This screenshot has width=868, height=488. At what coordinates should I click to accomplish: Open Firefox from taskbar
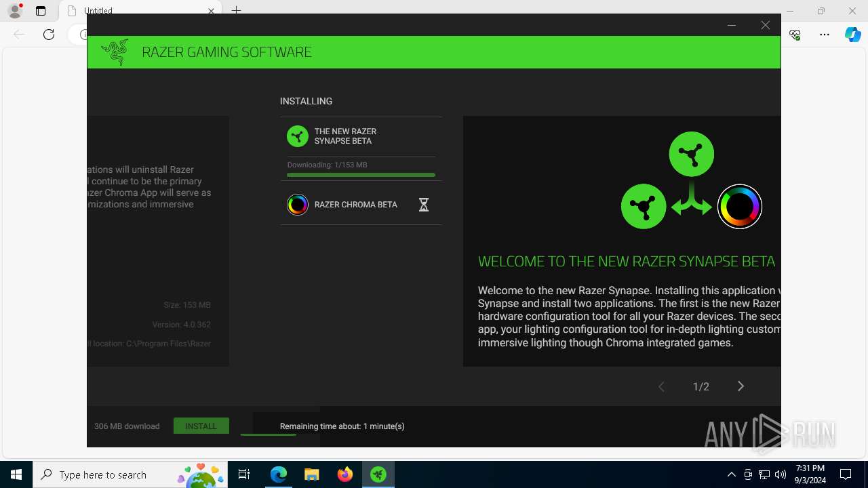(x=344, y=474)
